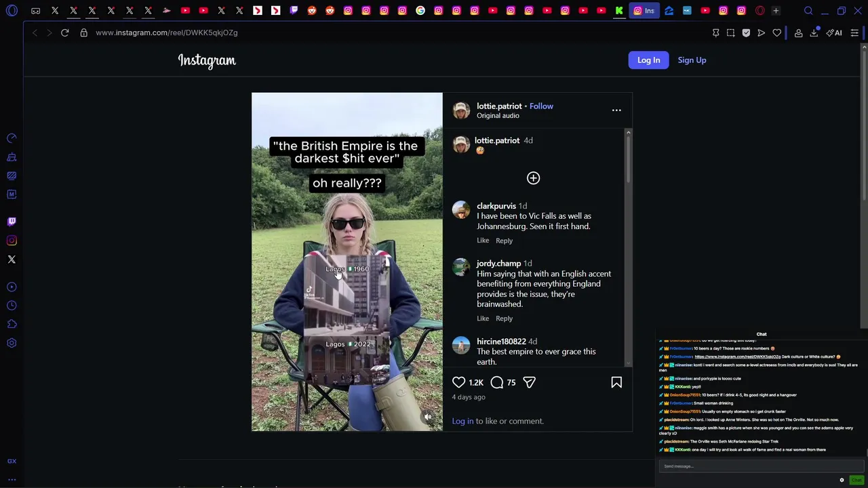This screenshot has height=488, width=868.
Task: Open hircine180822's profile
Action: pyautogui.click(x=501, y=342)
